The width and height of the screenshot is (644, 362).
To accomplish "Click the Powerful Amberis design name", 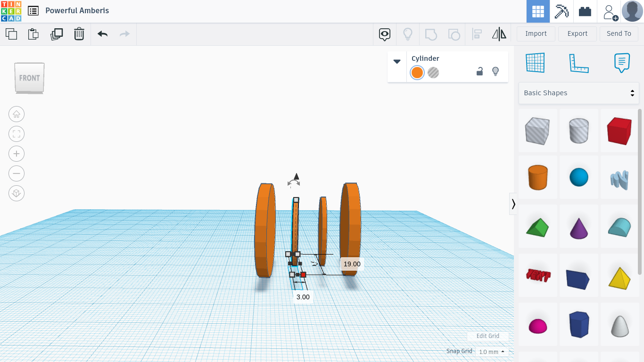I will [x=77, y=11].
